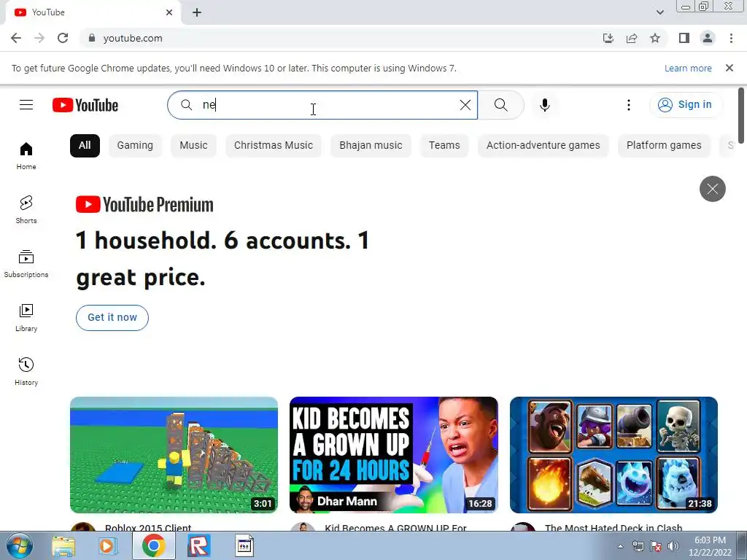Open Roblox Studio from the taskbar

[198, 545]
